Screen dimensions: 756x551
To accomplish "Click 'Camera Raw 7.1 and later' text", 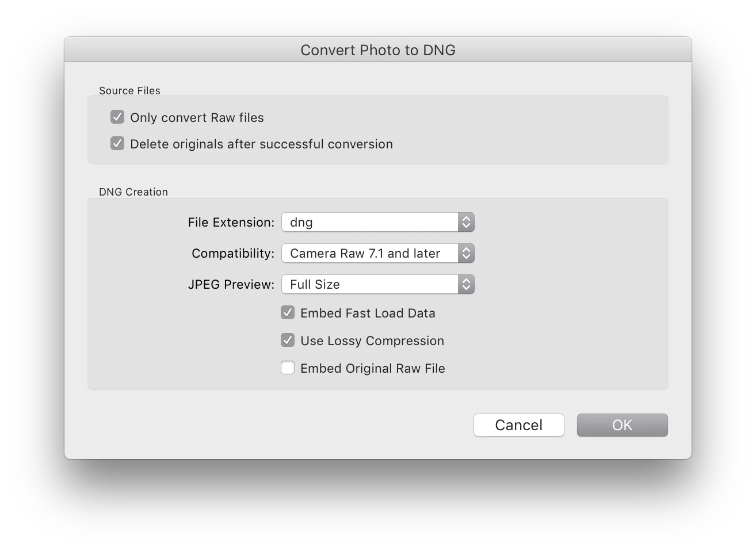I will pyautogui.click(x=365, y=254).
